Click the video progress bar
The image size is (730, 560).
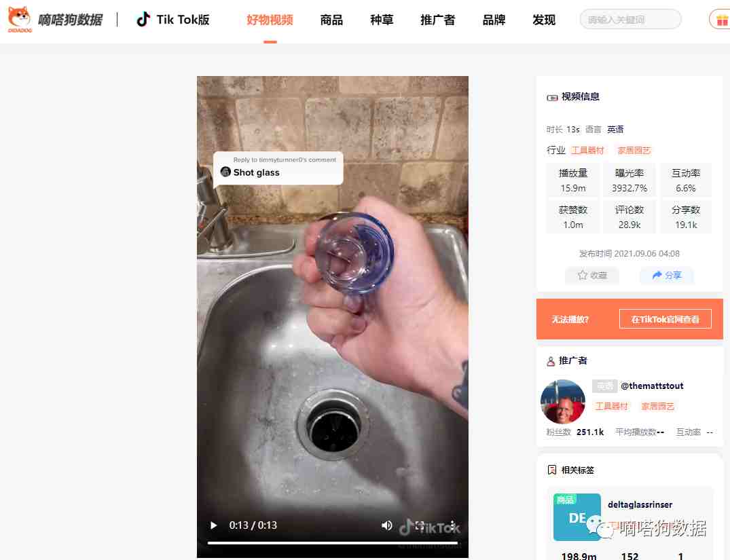click(333, 543)
